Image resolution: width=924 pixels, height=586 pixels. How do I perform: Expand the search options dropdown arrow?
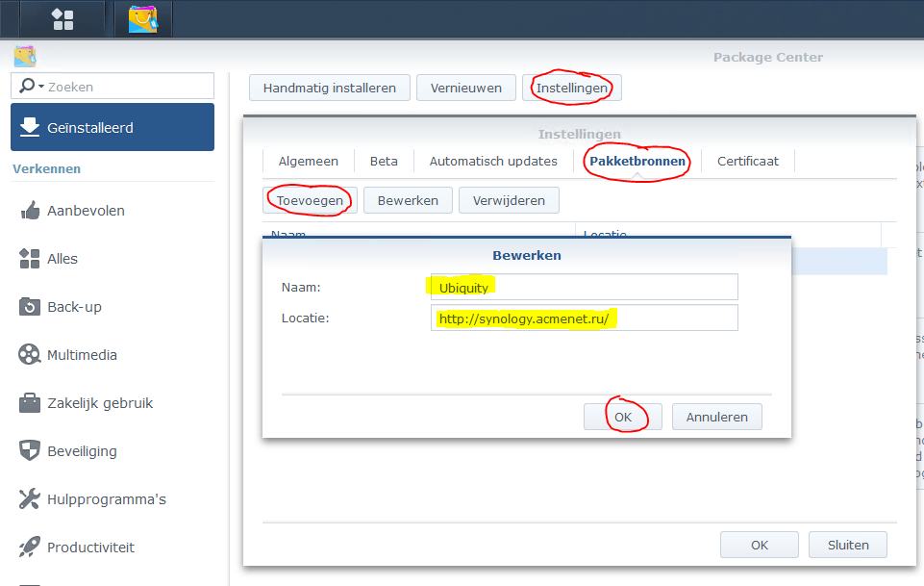coord(41,87)
